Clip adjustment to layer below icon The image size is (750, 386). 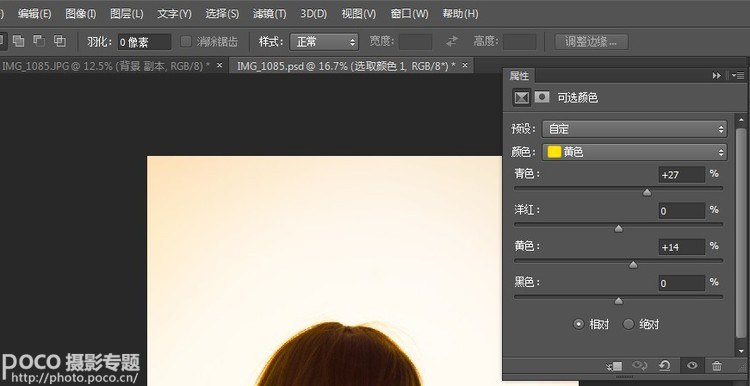pos(614,366)
